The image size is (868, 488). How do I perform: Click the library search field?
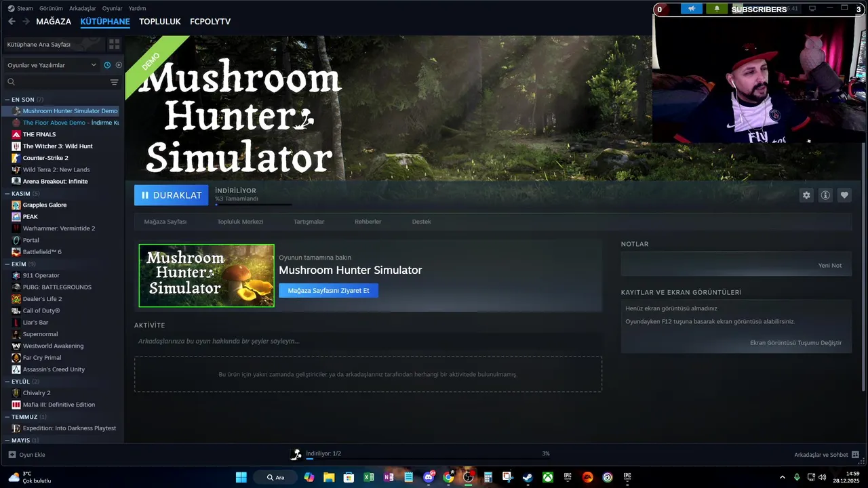[61, 82]
